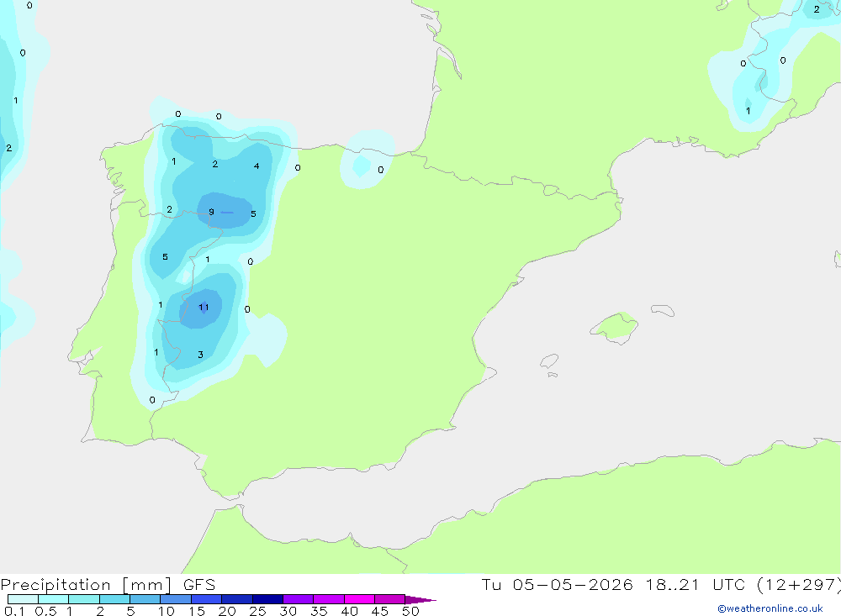Click the legend label '25'

tap(257, 611)
